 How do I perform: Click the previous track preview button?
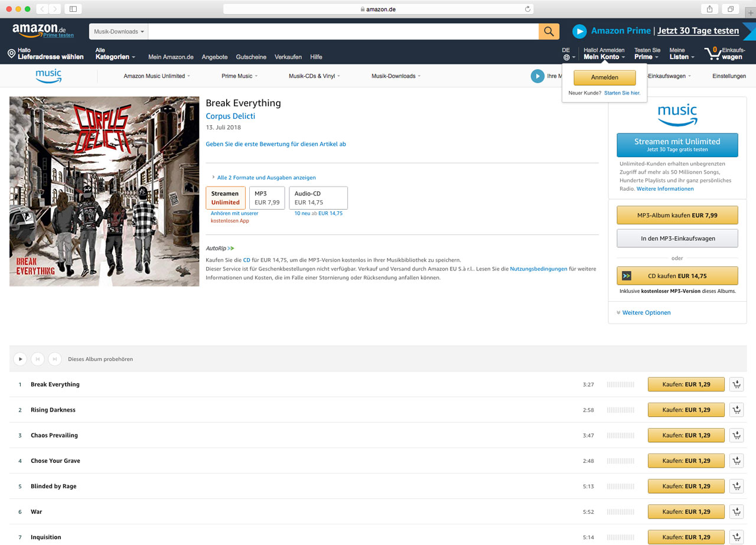coord(37,358)
